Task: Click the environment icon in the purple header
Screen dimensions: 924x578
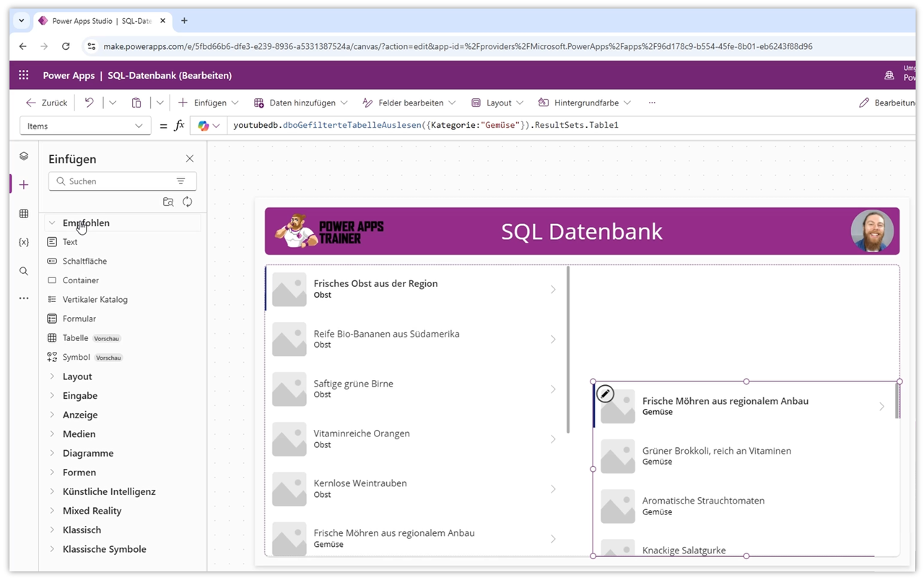Action: tap(889, 75)
